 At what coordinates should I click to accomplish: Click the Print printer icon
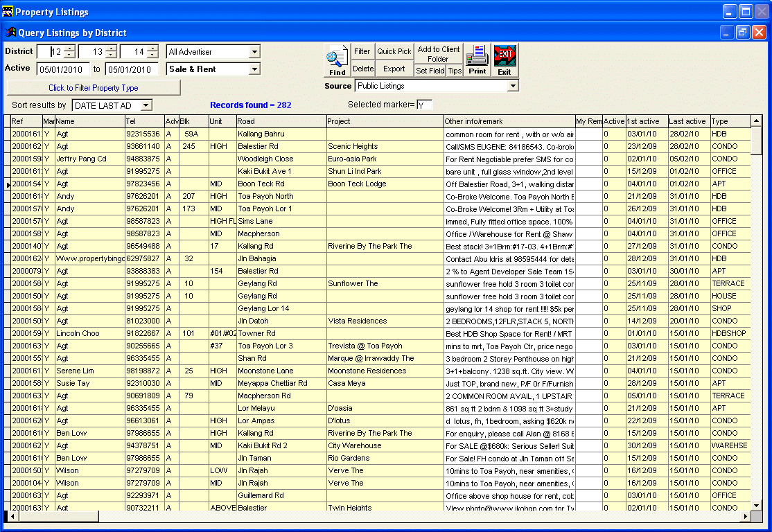[x=477, y=60]
